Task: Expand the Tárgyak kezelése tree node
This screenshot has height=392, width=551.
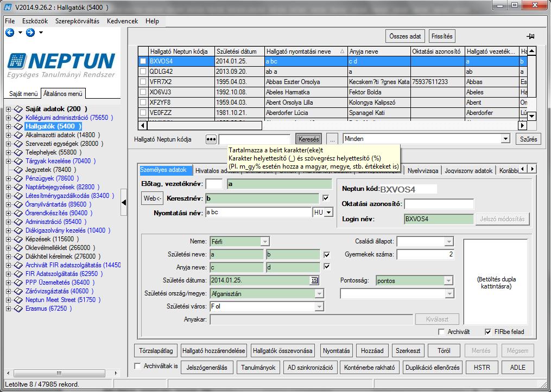Action: click(8, 161)
